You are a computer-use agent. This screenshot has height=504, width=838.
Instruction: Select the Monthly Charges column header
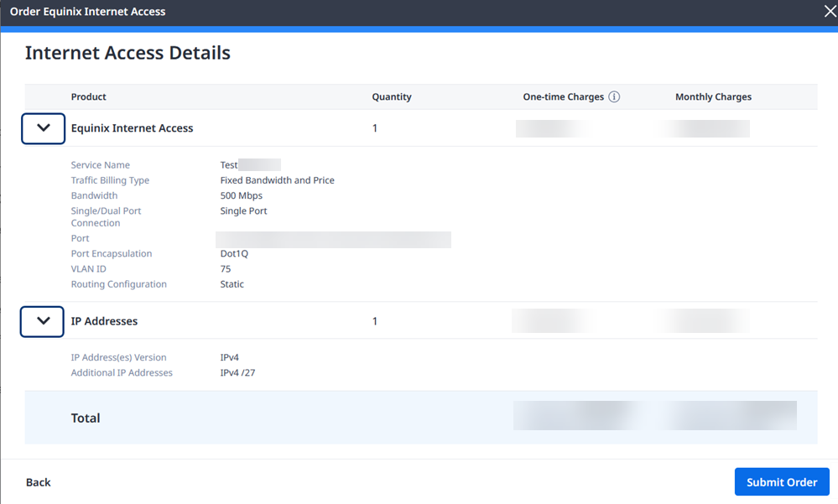[x=714, y=96]
